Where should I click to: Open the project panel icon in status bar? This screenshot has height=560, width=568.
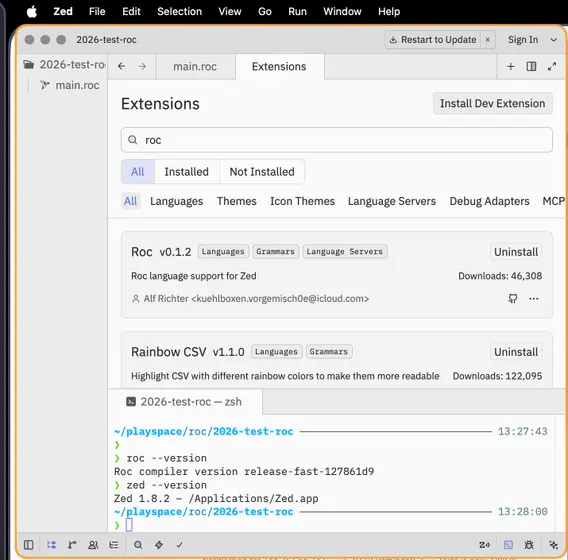[x=51, y=545]
